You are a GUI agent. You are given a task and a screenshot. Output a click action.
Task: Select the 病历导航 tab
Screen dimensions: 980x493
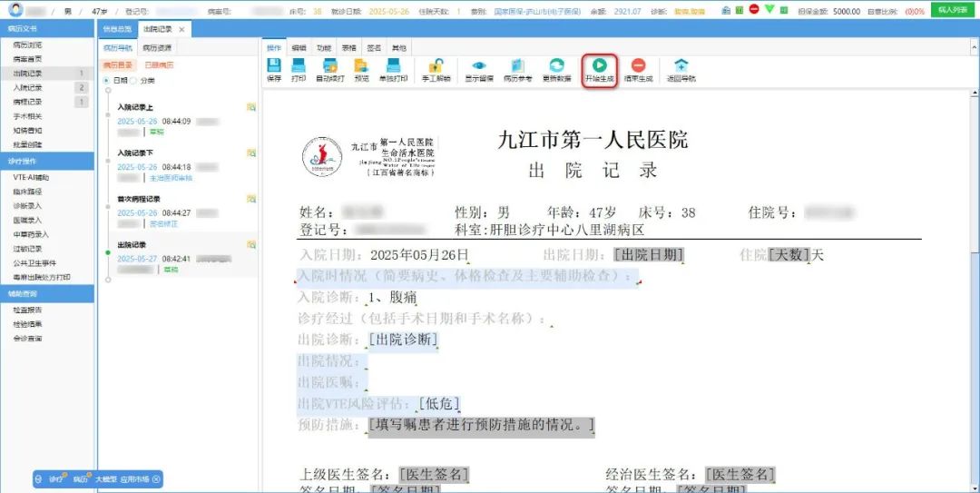tap(117, 47)
